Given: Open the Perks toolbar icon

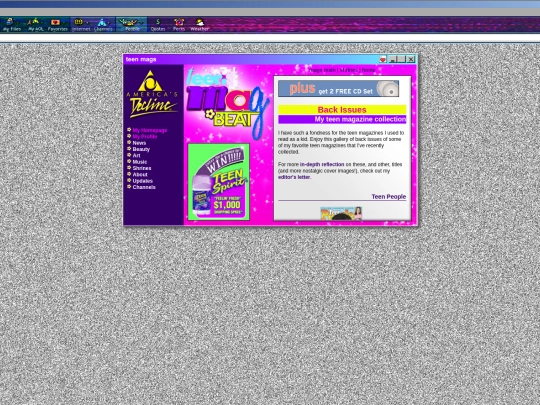Looking at the screenshot, I should click(x=179, y=22).
